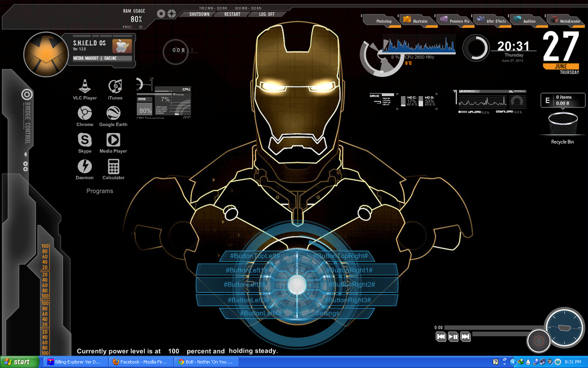
Task: Toggle play/pause in music player
Action: coord(453,337)
